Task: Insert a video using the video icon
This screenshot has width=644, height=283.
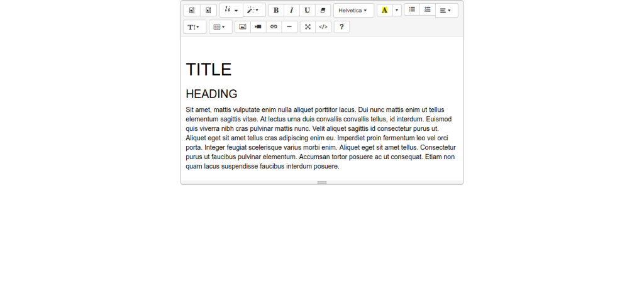Action: tap(258, 27)
